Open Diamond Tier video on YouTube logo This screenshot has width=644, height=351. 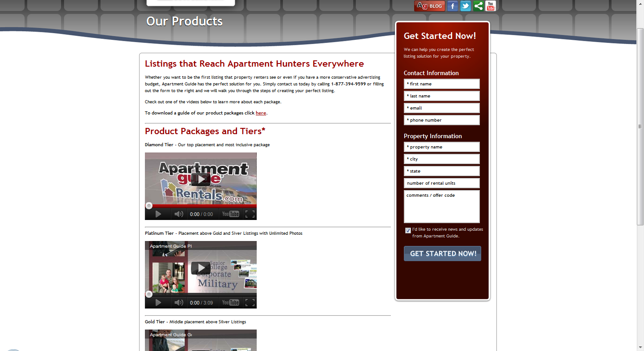coord(231,214)
